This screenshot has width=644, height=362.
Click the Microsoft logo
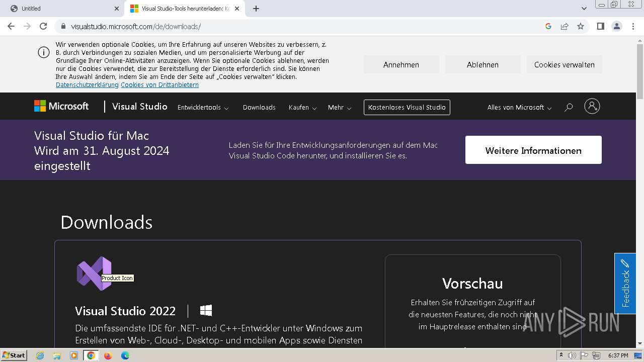click(x=61, y=106)
